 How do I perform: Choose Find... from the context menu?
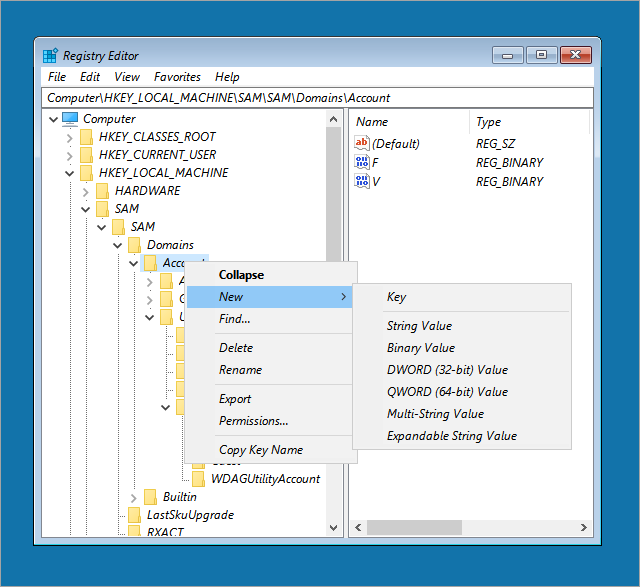point(271,319)
